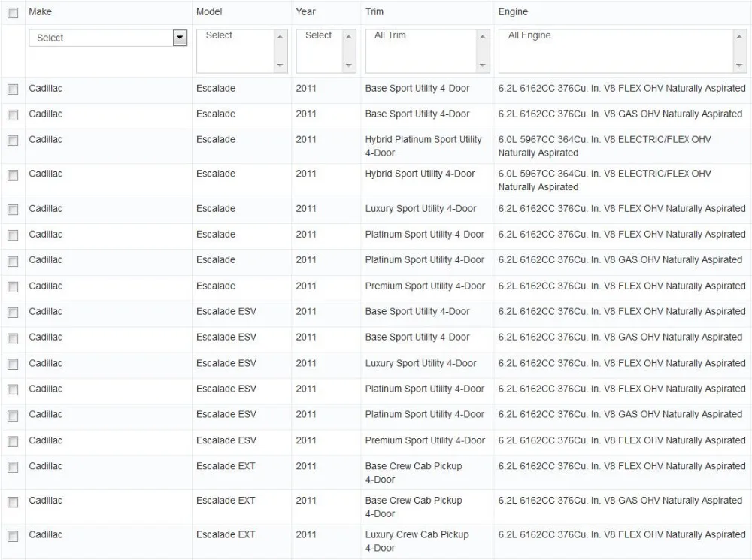Check the Escalade ESV Luxury Sport Utility row
This screenshot has width=752, height=560.
pos(13,364)
